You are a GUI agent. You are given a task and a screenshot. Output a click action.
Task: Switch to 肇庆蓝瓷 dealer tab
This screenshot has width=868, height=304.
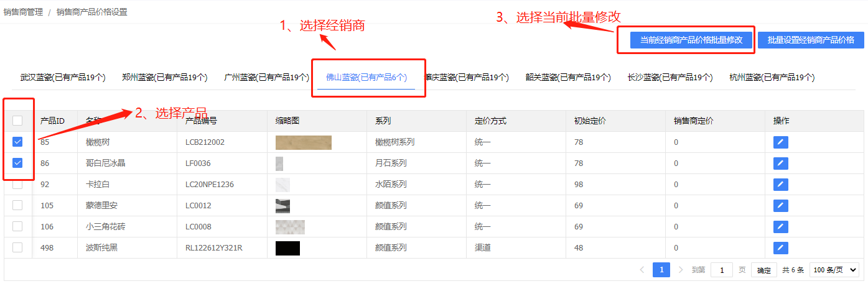466,78
